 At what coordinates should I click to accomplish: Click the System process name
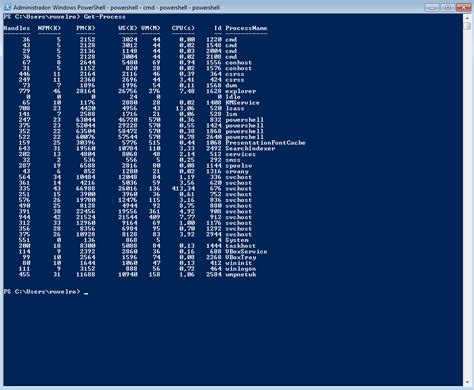click(x=237, y=240)
